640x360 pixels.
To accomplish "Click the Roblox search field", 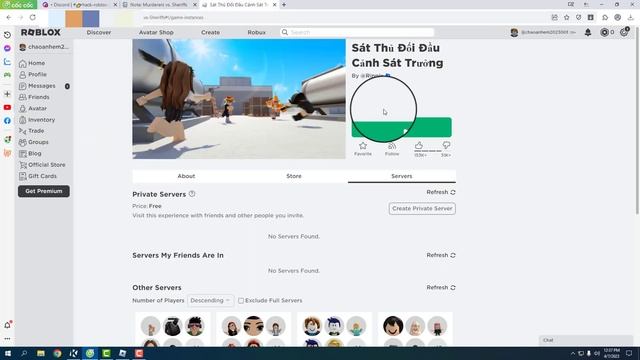I will [x=357, y=32].
